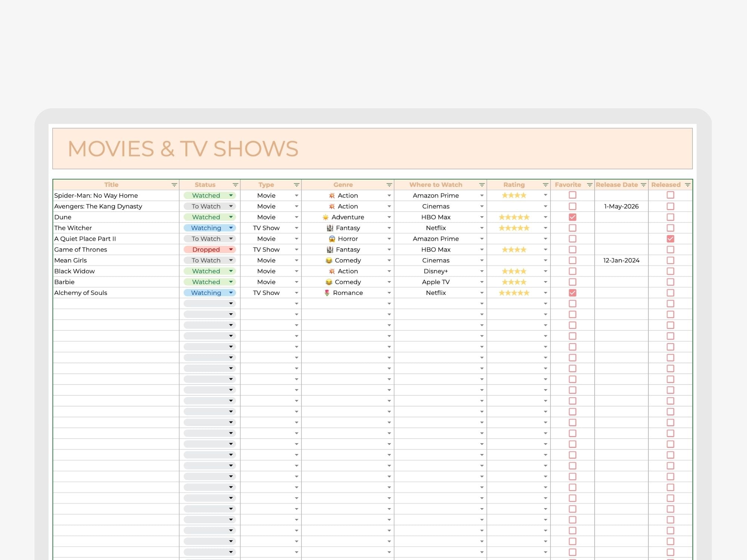Click the 1-May-2026 release date cell
This screenshot has width=747, height=560.
(x=621, y=206)
